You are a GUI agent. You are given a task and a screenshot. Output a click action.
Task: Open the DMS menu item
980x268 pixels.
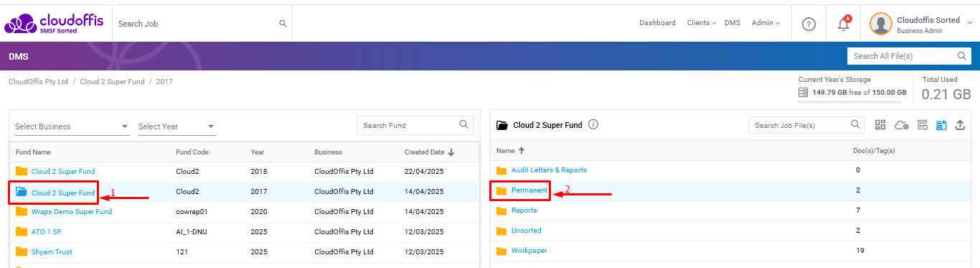point(732,23)
